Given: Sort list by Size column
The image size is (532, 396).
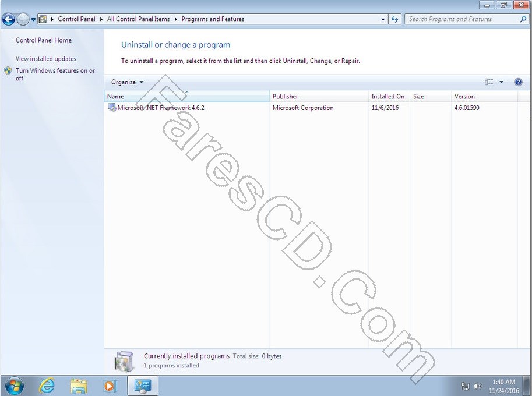Looking at the screenshot, I should coord(431,96).
